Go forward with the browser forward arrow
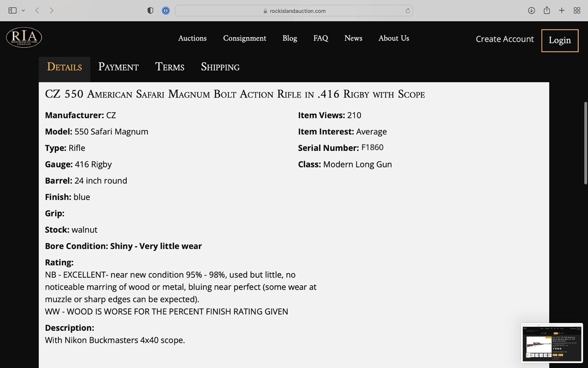Image resolution: width=588 pixels, height=368 pixels. pos(51,11)
